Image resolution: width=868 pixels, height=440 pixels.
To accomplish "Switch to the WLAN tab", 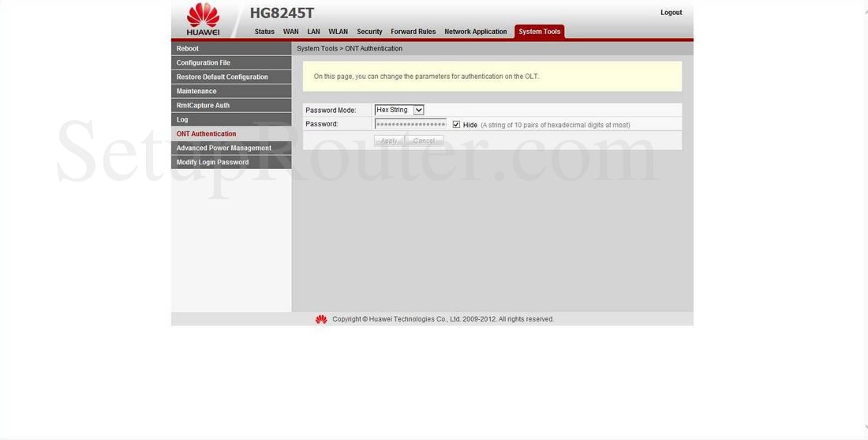I will (339, 32).
